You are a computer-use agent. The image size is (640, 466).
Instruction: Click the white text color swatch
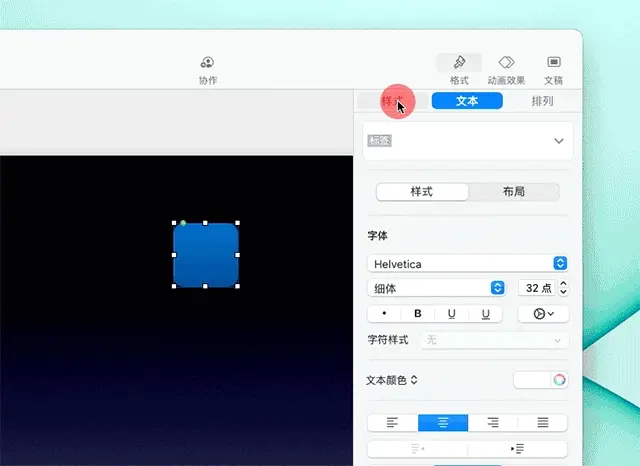tap(532, 380)
